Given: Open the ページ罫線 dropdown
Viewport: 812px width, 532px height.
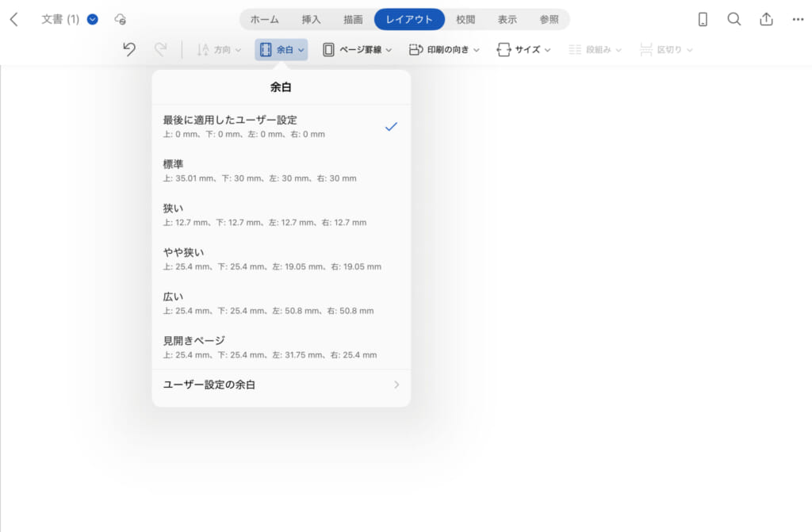Looking at the screenshot, I should tap(355, 49).
